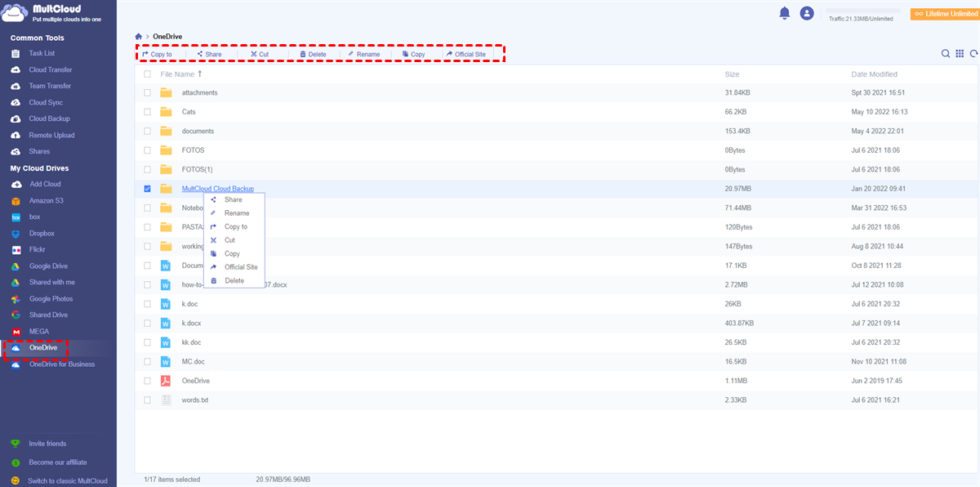This screenshot has width=980, height=487.
Task: Sort by File Name column arrow
Action: tap(199, 74)
